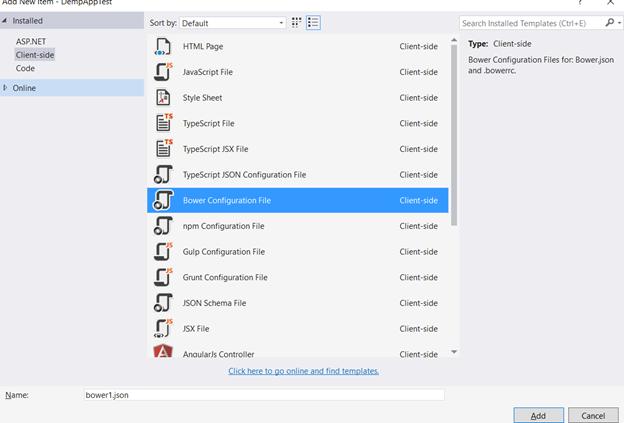Select the "Grunt Configuration File" name
Screen dimensions: 624x423
click(x=225, y=277)
